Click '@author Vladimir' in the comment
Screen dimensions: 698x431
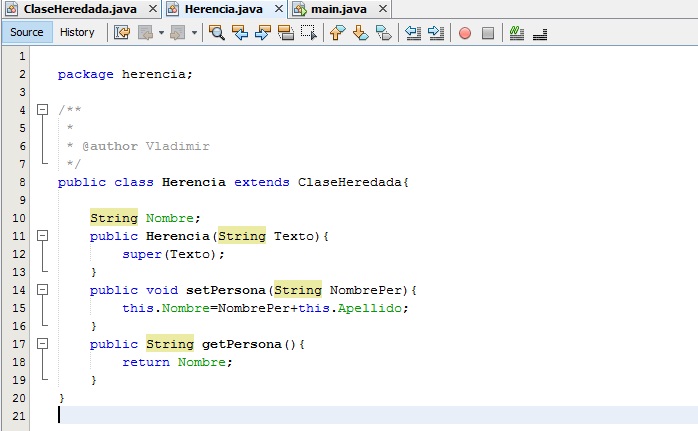[146, 146]
